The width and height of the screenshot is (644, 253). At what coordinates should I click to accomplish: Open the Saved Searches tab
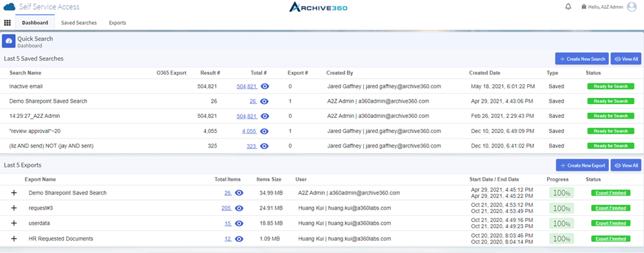(x=79, y=23)
